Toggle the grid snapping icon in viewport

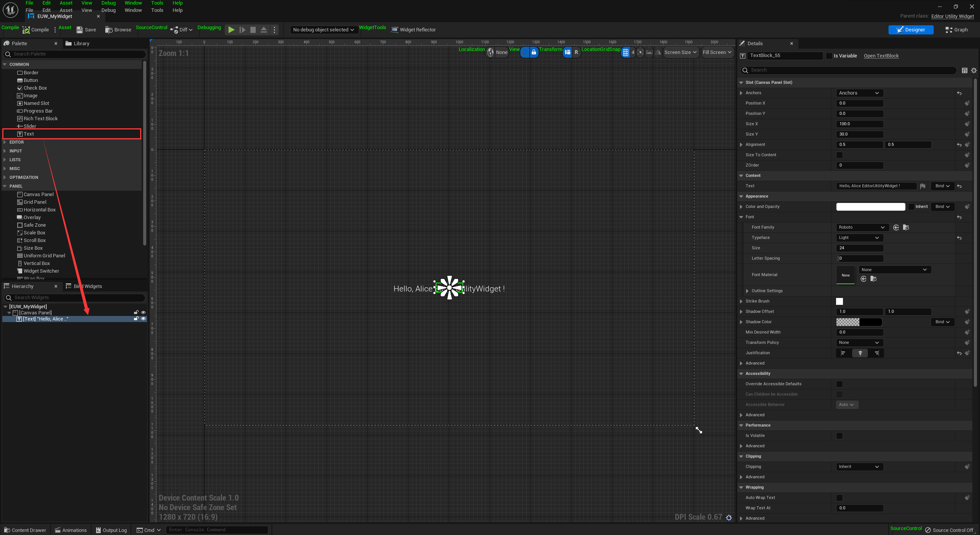pyautogui.click(x=626, y=52)
